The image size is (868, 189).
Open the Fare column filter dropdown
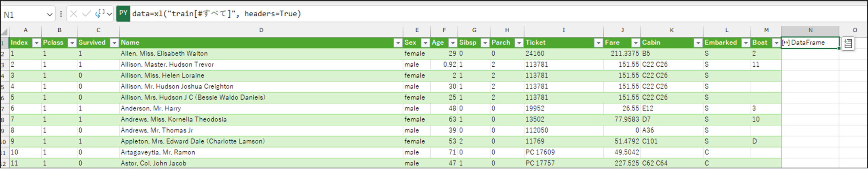click(x=636, y=43)
